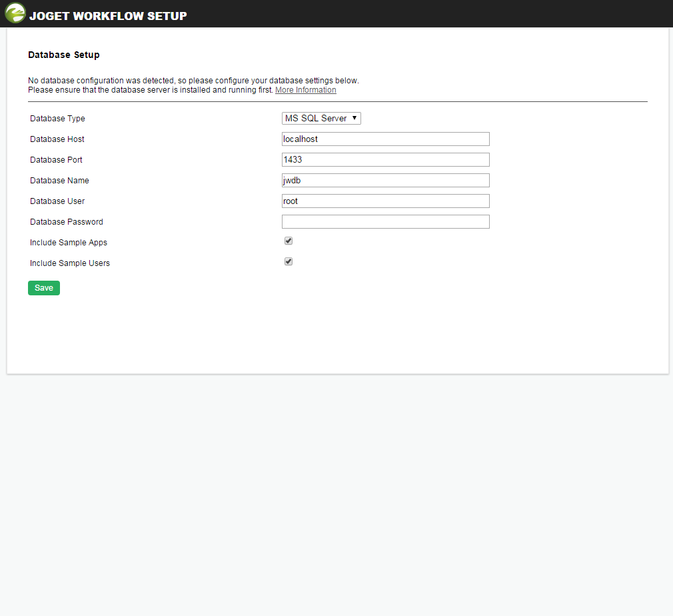Click the Database Password field
The height and width of the screenshot is (616, 673).
[385, 221]
